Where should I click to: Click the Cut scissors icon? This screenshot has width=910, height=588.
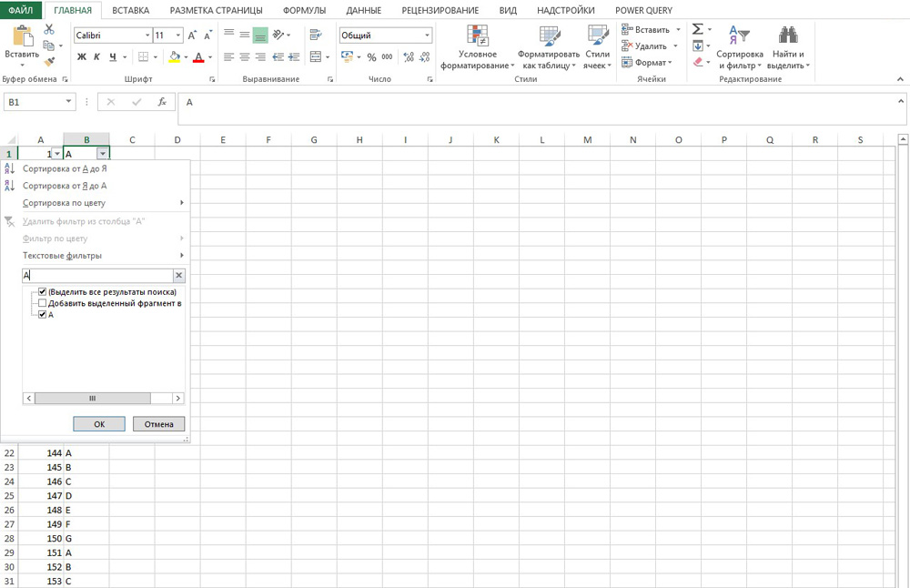tap(49, 30)
